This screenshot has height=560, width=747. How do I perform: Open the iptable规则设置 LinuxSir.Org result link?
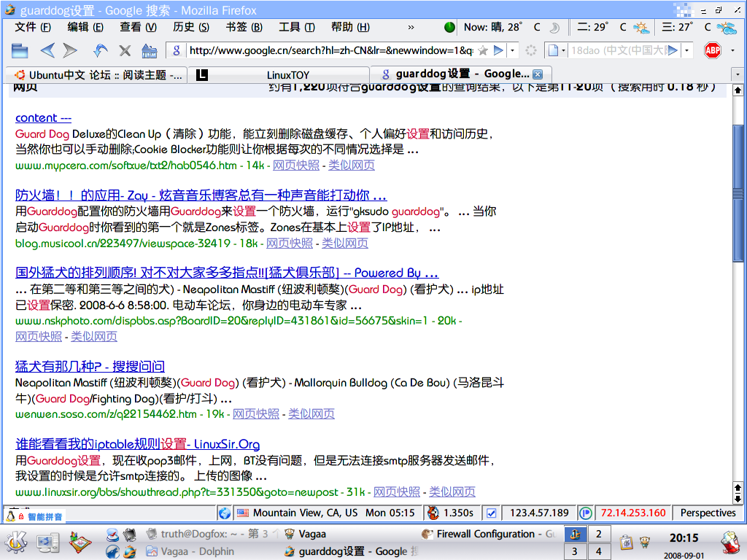138,444
